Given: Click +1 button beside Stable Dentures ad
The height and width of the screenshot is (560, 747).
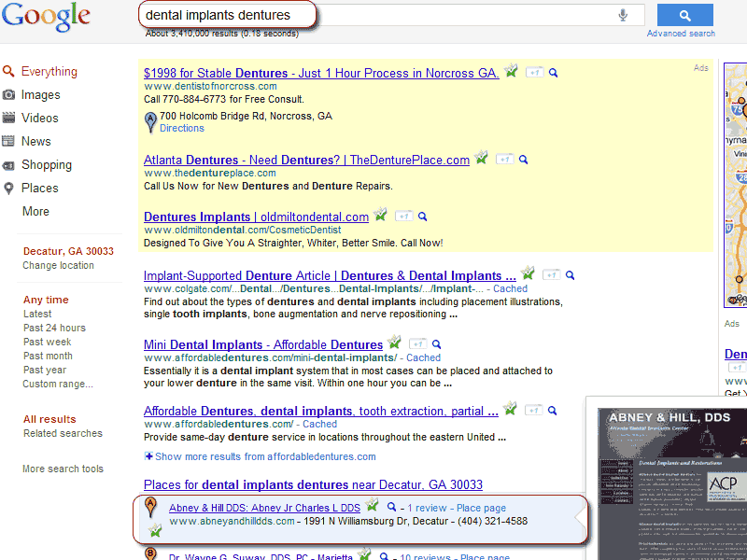Looking at the screenshot, I should click(534, 73).
